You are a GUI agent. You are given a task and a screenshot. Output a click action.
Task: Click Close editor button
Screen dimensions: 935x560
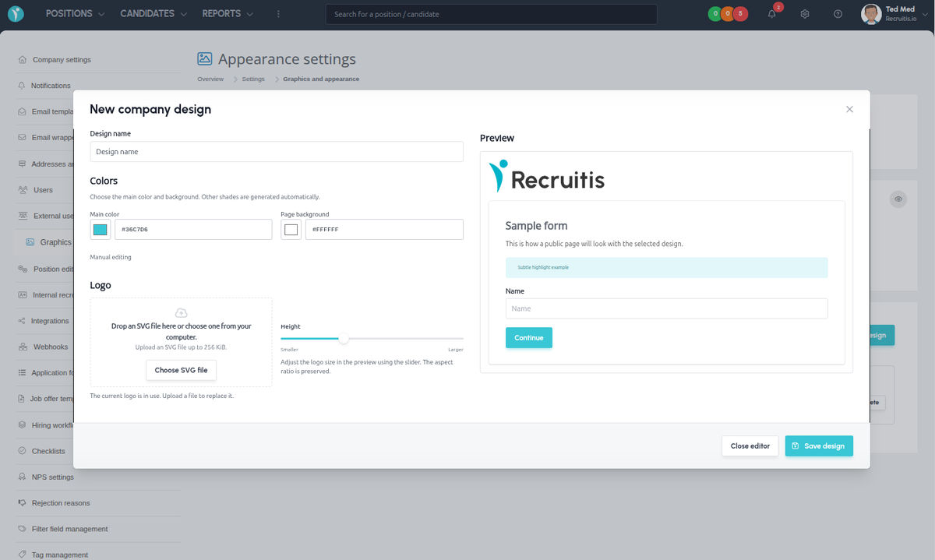point(750,446)
